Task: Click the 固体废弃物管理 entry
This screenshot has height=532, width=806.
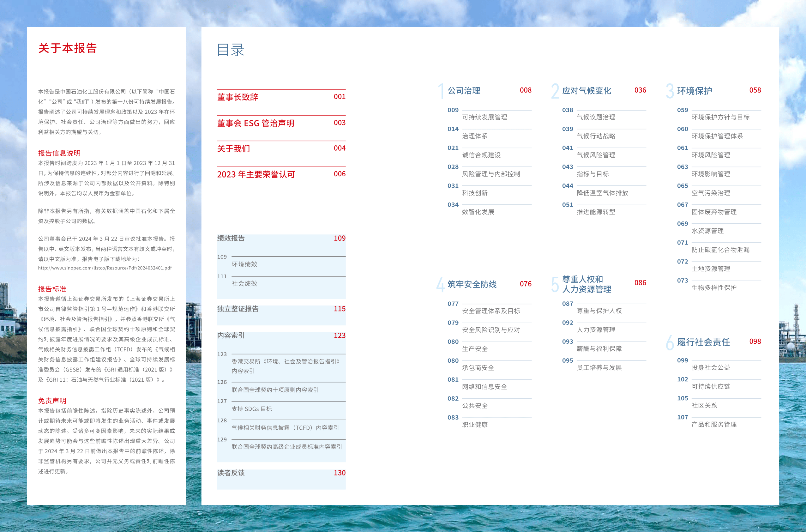Action: tap(714, 212)
